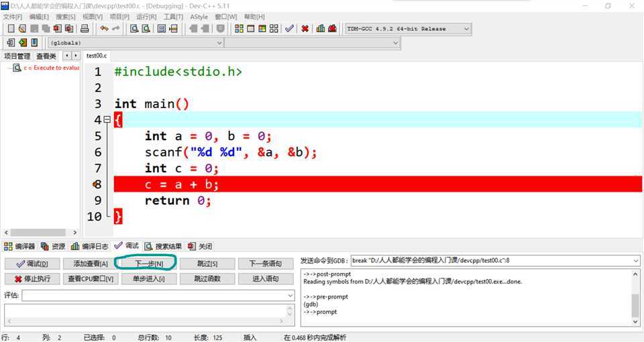Click the red X Stop Execution toolbar icon
This screenshot has width=644, height=342.
[305, 28]
